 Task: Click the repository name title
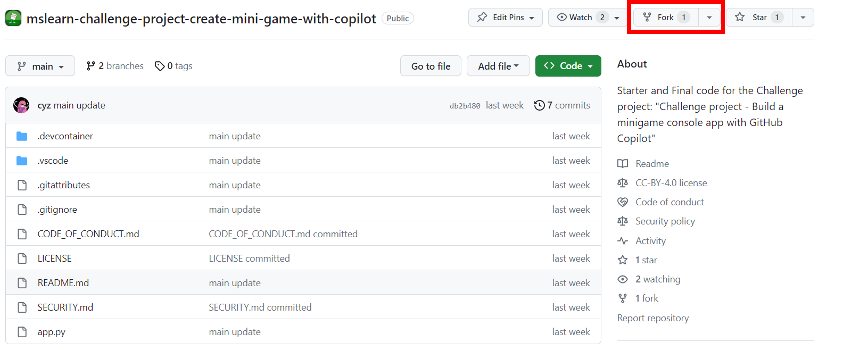pyautogui.click(x=201, y=19)
